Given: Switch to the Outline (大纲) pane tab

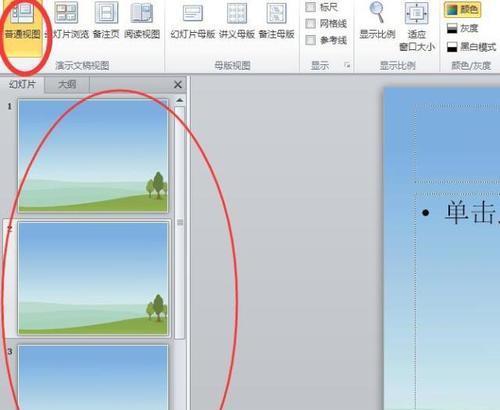Looking at the screenshot, I should tap(67, 85).
